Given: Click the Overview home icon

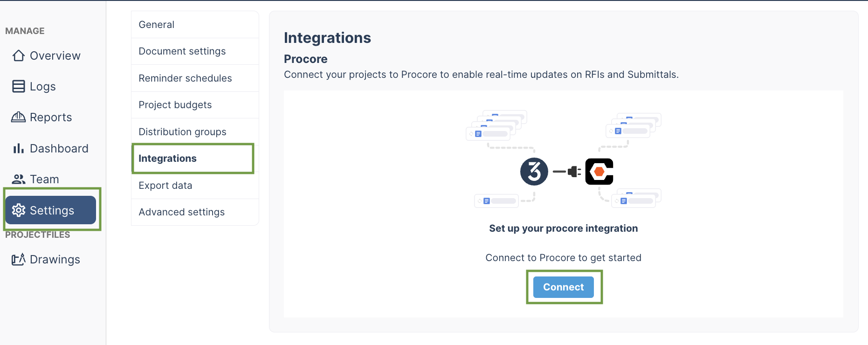Looking at the screenshot, I should [19, 55].
